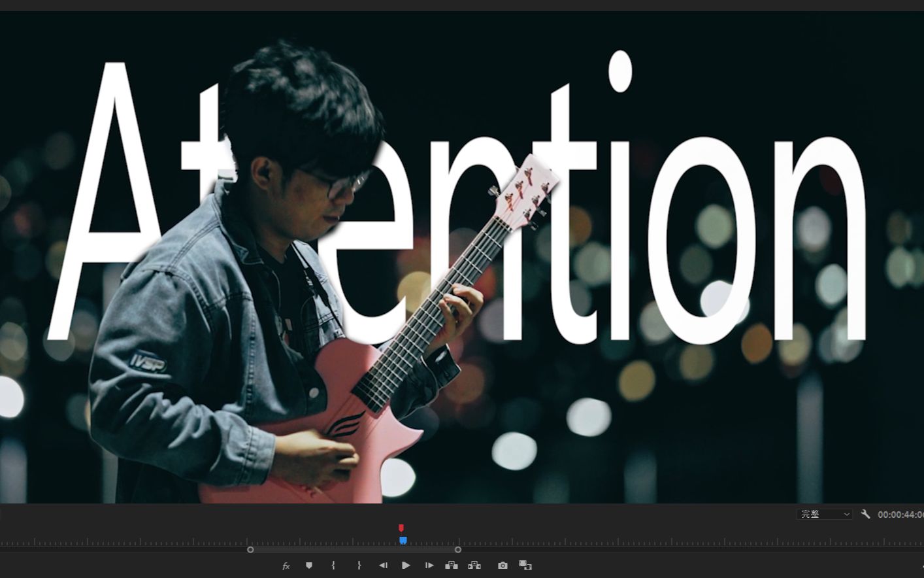This screenshot has width=924, height=578.
Task: Click the right handle of the zoom scrollbar
Action: 458,550
